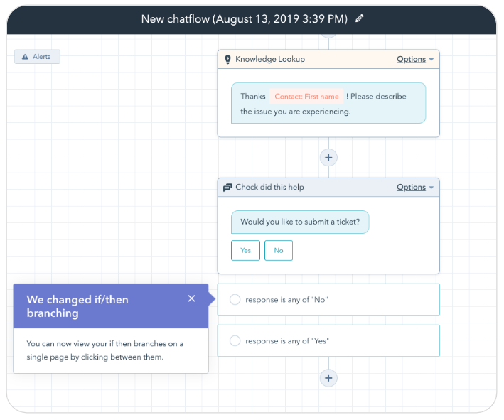The image size is (504, 420).
Task: Click the plus button below Knowledge Lookup
Action: (x=328, y=157)
